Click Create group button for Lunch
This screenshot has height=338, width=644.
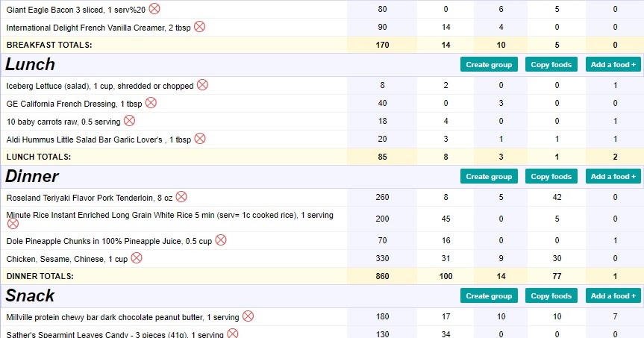489,64
